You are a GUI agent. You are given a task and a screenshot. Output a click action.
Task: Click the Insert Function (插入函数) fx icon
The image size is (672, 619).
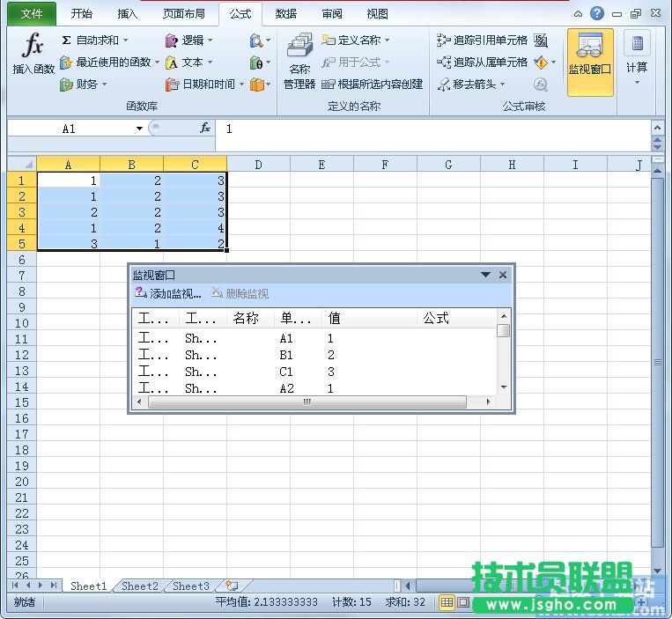click(x=33, y=53)
